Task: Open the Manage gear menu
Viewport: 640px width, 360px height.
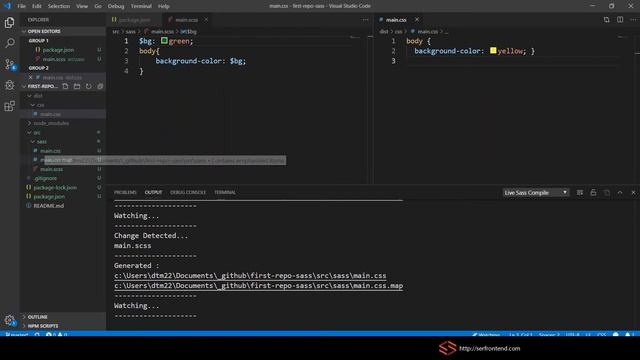Action: coord(9,320)
